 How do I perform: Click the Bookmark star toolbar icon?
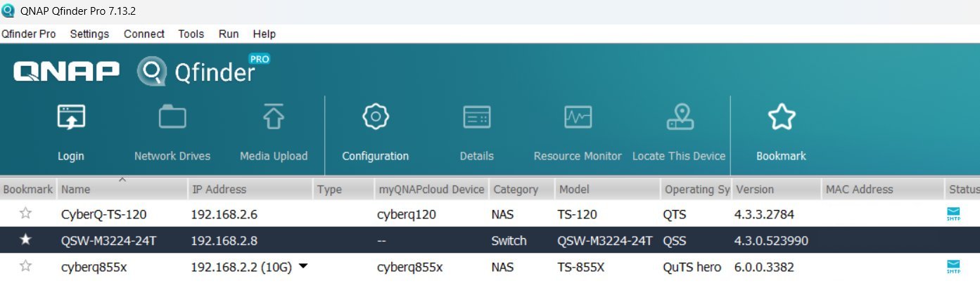point(781,118)
